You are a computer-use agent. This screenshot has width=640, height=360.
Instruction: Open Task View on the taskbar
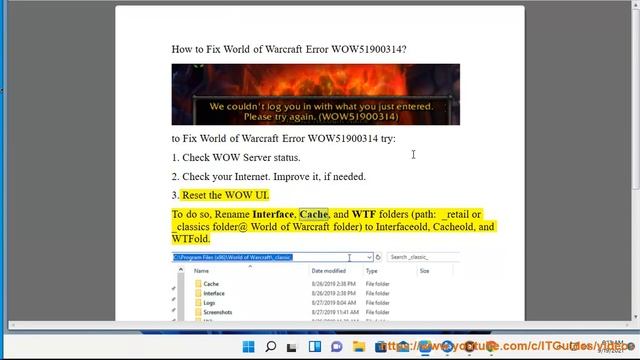[291, 347]
